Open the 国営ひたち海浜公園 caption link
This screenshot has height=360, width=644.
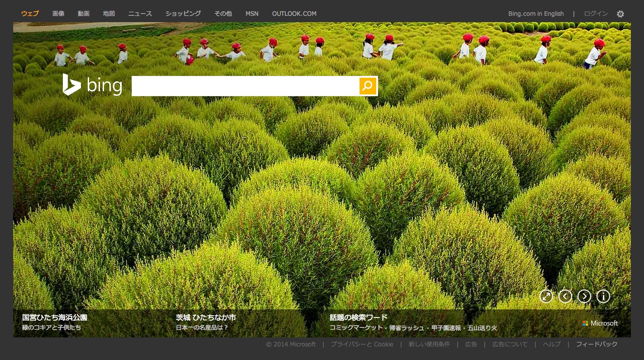[x=55, y=318]
